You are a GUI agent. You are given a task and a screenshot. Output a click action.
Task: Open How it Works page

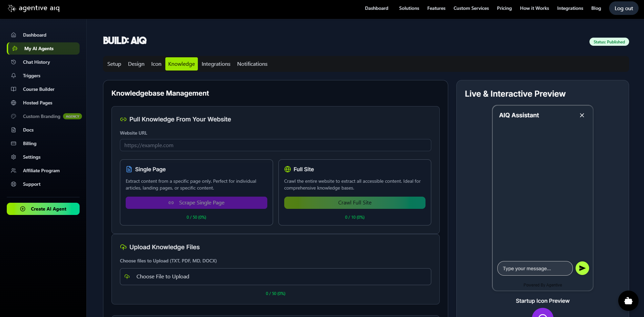(x=535, y=8)
